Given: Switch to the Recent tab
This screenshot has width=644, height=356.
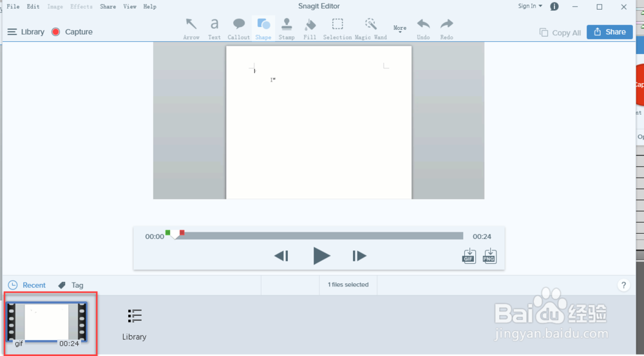Looking at the screenshot, I should [26, 285].
